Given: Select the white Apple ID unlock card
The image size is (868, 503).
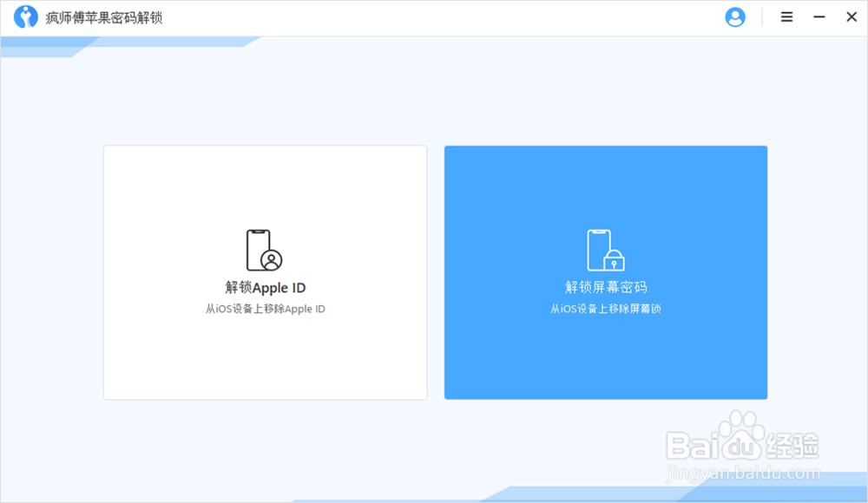Looking at the screenshot, I should point(265,272).
